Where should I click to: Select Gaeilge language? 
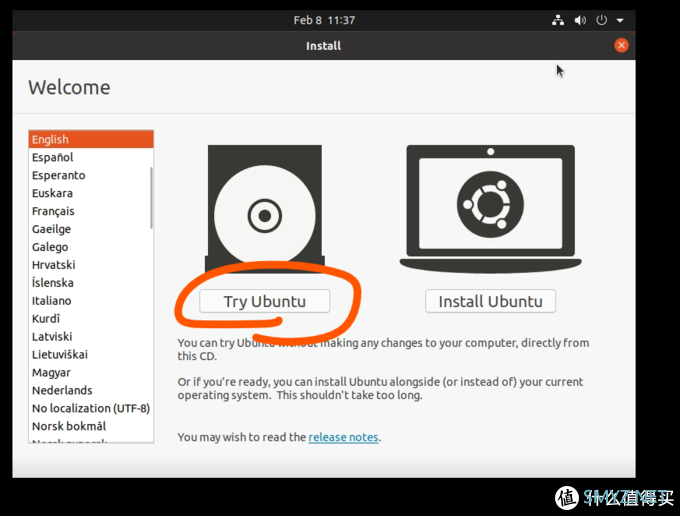[x=91, y=229]
